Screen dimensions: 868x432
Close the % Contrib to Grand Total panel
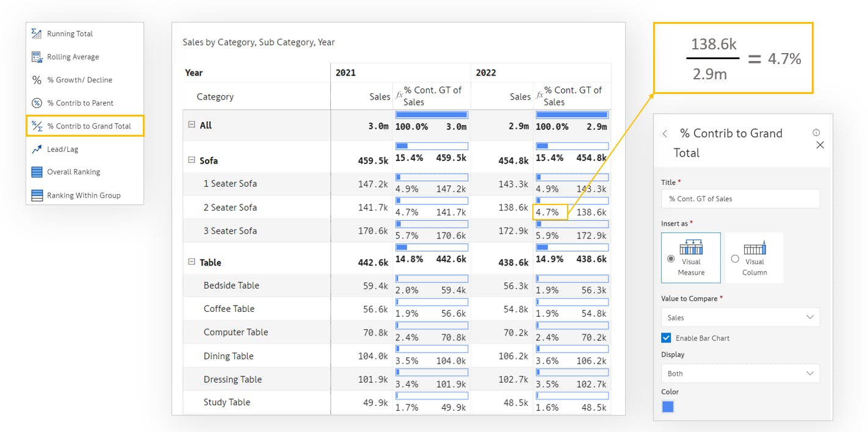tap(820, 145)
